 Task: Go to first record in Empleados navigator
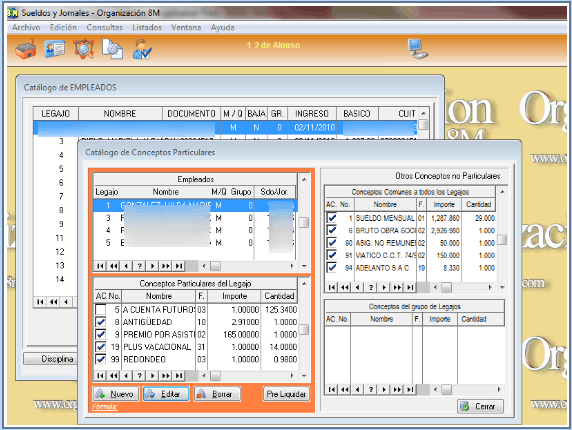coord(100,266)
